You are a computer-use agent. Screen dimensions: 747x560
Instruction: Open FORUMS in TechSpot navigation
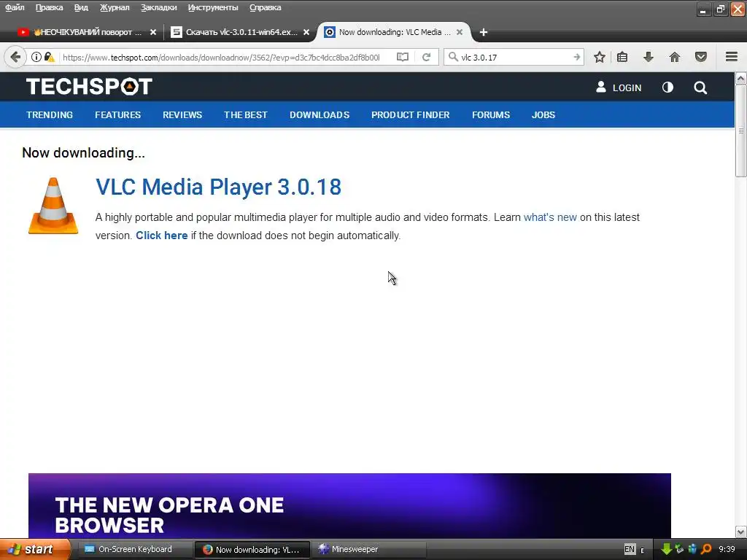click(491, 114)
